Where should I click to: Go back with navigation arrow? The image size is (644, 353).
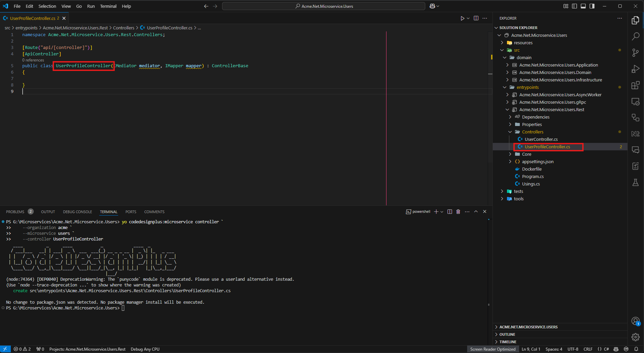point(206,6)
